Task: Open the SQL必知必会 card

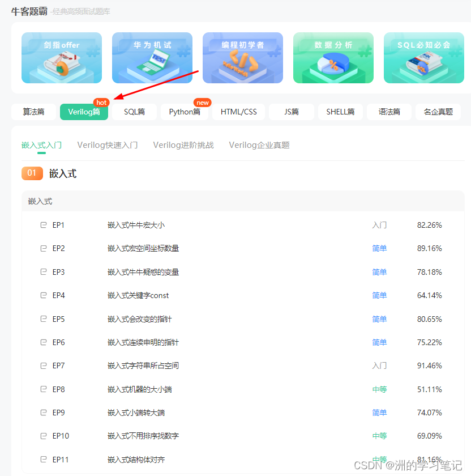Action: 423,58
